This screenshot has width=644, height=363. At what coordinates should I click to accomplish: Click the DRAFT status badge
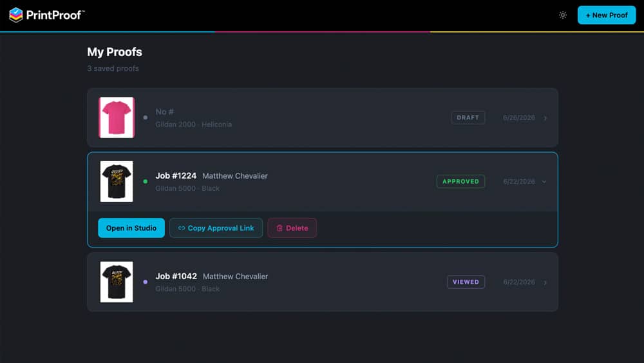point(468,117)
